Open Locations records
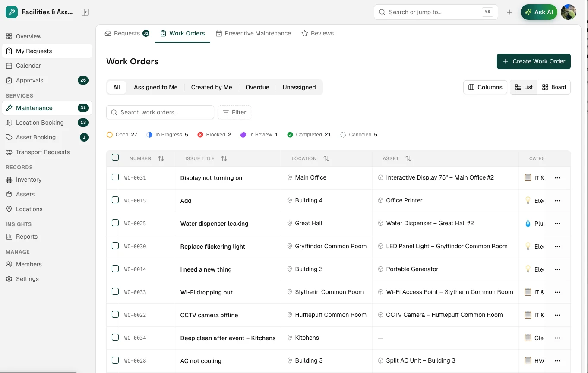The width and height of the screenshot is (588, 373). click(47, 209)
